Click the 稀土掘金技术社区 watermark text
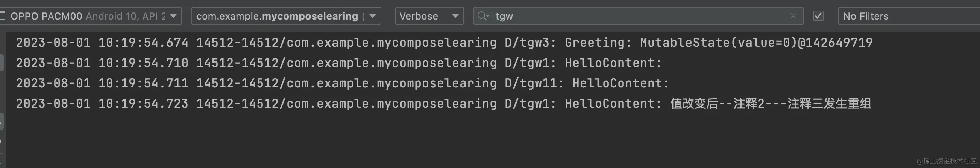The width and height of the screenshot is (980, 168). point(947,161)
